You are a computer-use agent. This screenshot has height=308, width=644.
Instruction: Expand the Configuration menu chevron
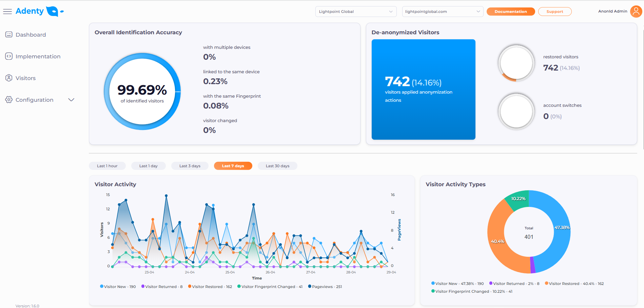pos(71,99)
